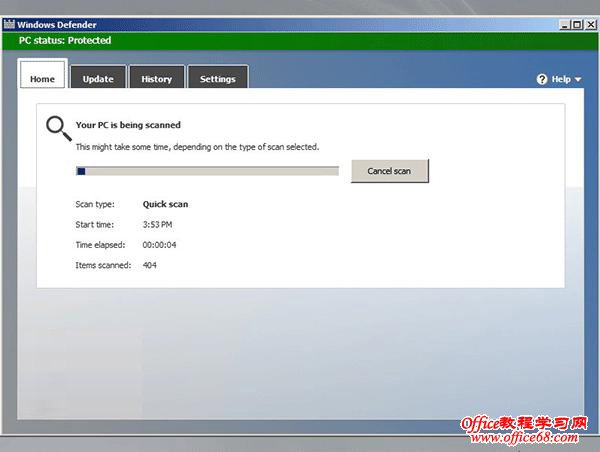Image resolution: width=600 pixels, height=452 pixels.
Task: Click the start time value 3:53 PM
Action: coord(157,225)
